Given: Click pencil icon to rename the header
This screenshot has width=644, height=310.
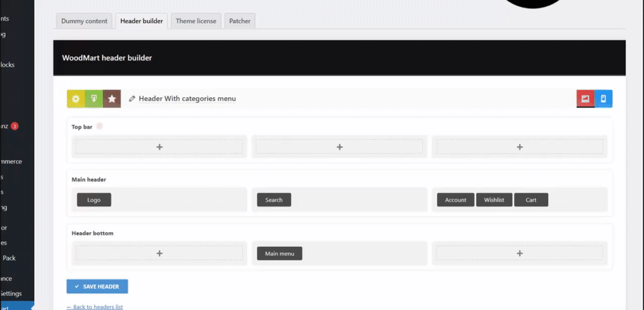Looking at the screenshot, I should (x=132, y=99).
